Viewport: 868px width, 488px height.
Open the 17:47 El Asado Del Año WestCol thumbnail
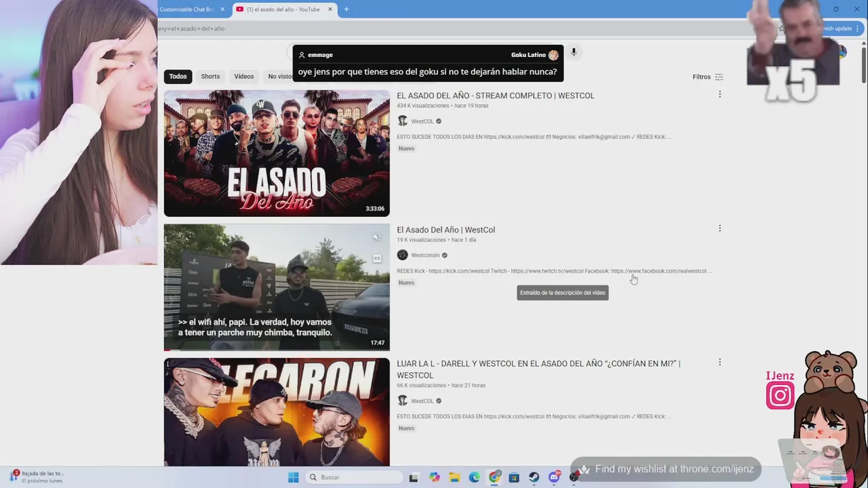277,287
